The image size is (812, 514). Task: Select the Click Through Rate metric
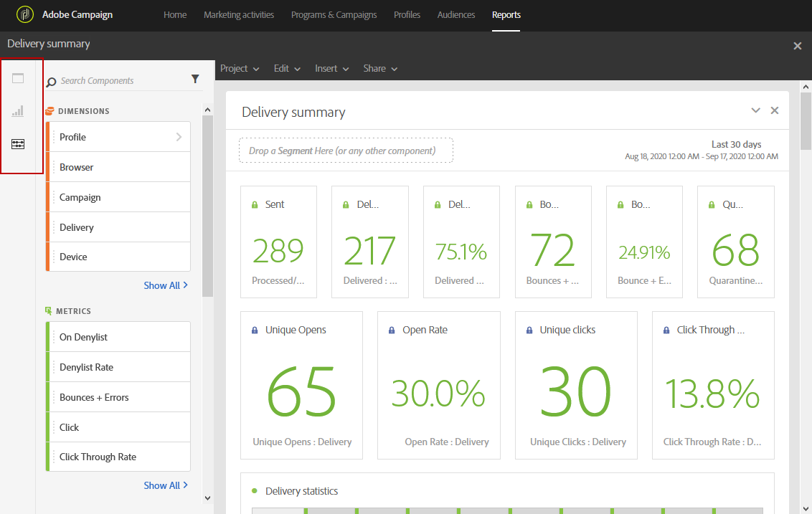98,457
